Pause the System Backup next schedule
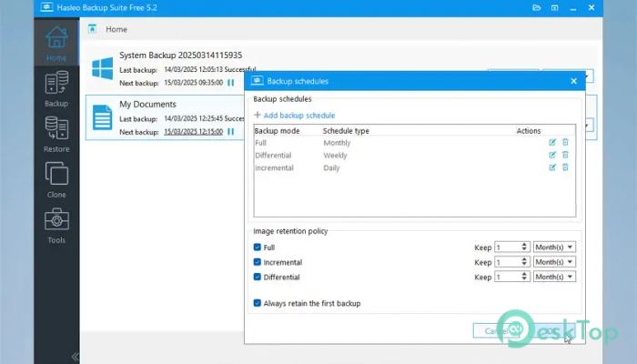 coord(231,83)
